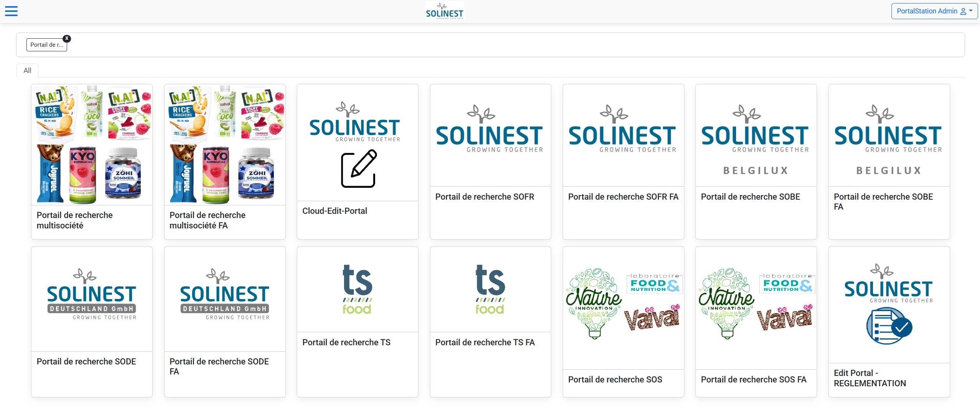Click the Solinest logo in header
The image size is (980, 420).
point(444,11)
